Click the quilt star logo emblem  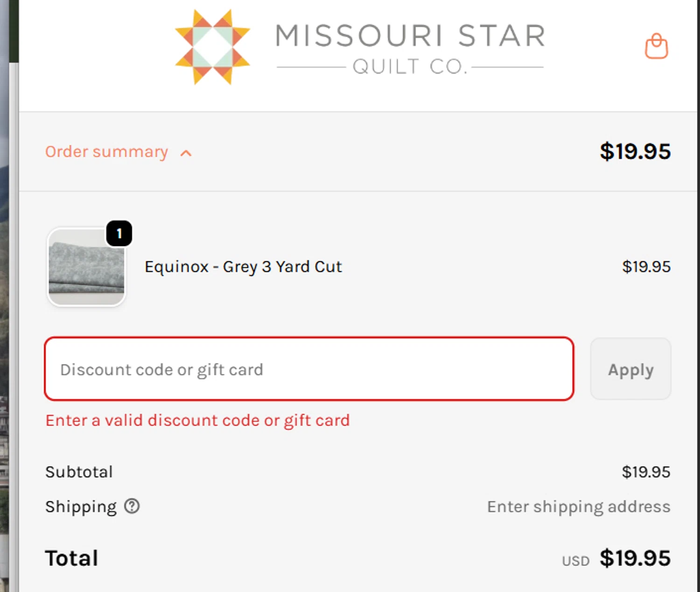[213, 47]
